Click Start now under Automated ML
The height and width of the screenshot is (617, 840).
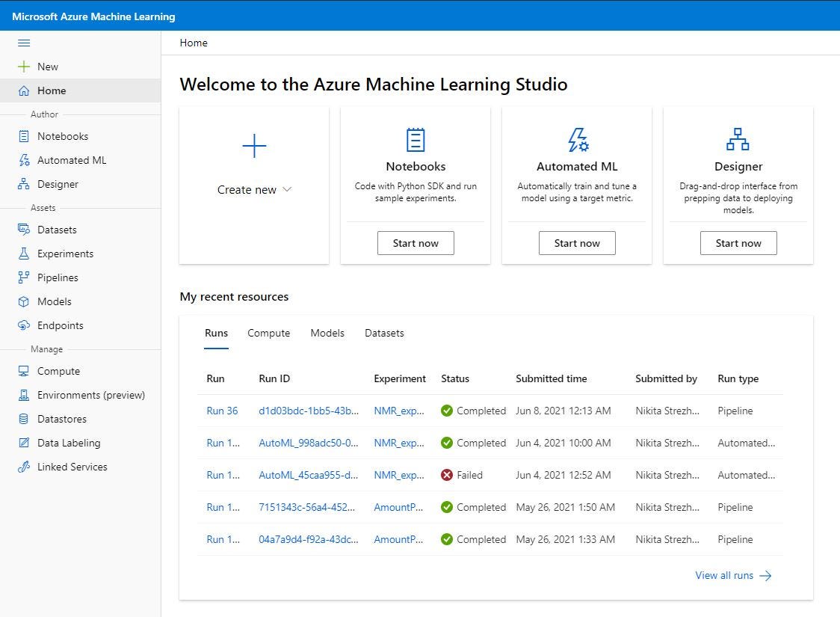577,243
